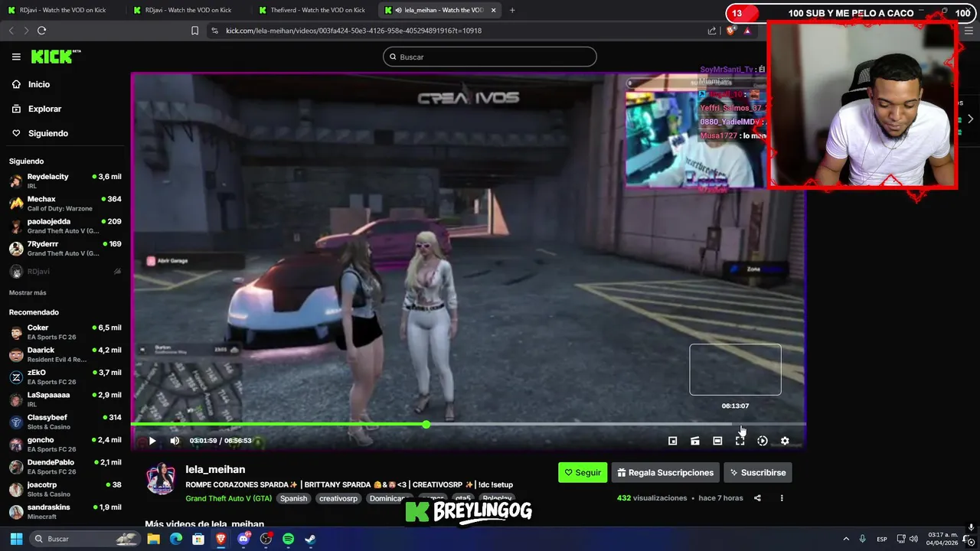Click the browser address bar URL
Viewport: 980px width, 551px height.
(x=354, y=31)
